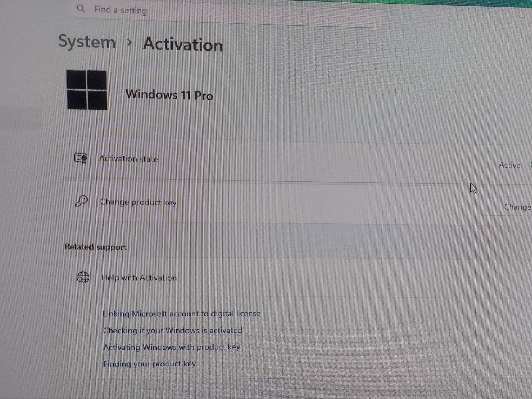Minimize the Settings window

click(521, 17)
